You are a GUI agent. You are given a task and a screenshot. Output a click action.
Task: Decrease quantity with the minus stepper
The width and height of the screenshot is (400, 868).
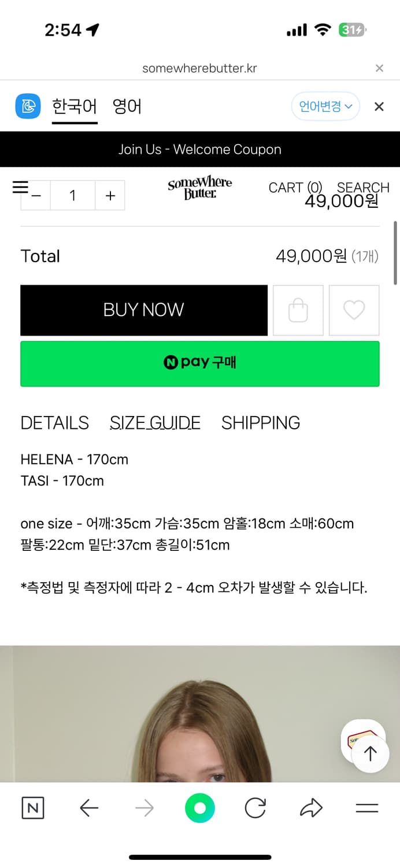click(x=35, y=195)
